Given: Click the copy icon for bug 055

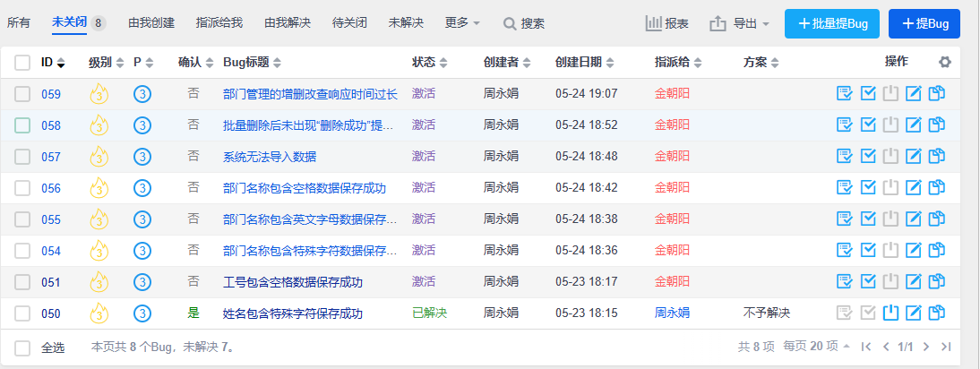Looking at the screenshot, I should click(x=937, y=219).
